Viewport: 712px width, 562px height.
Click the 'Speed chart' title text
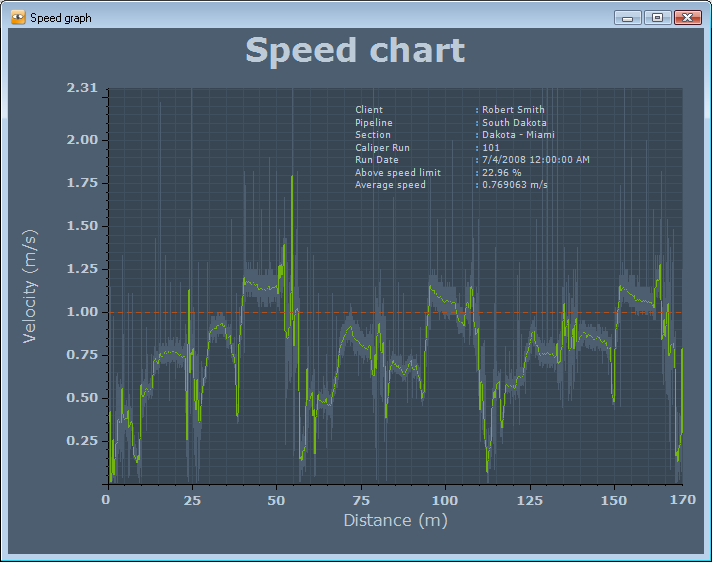click(x=355, y=50)
